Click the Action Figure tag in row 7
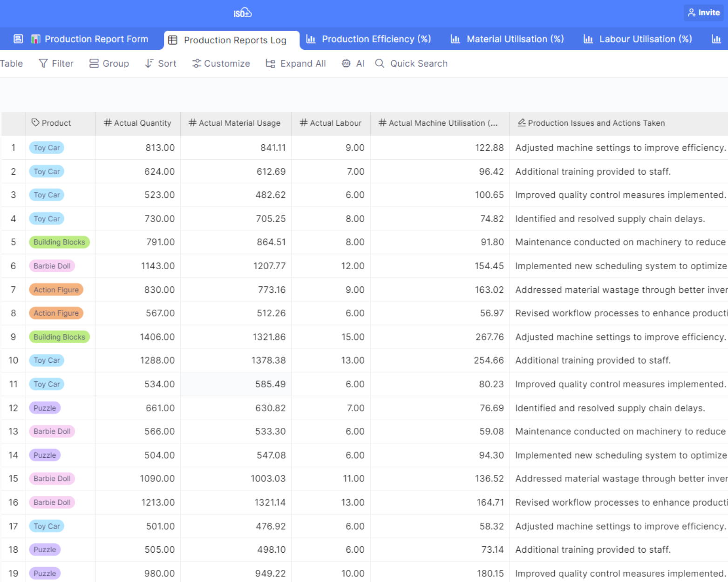The image size is (728, 582). coord(56,290)
